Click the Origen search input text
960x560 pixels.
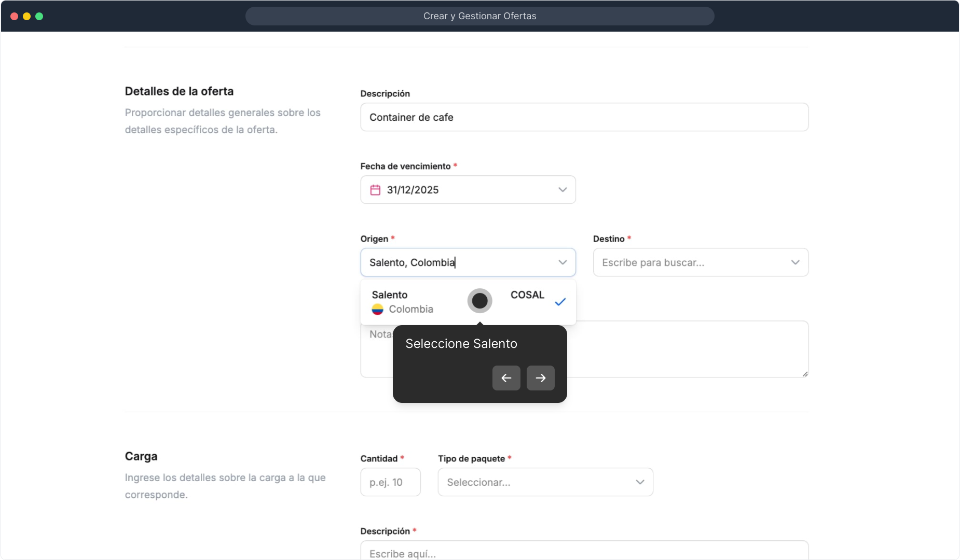457,262
